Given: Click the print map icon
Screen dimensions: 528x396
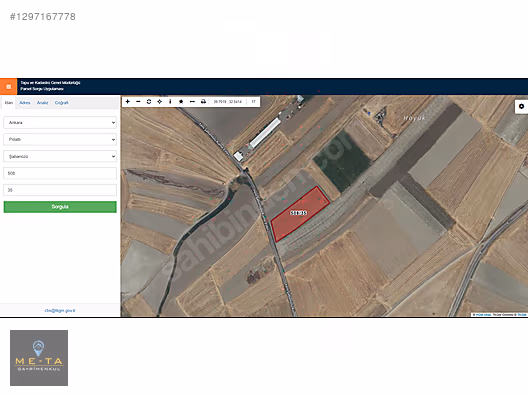Looking at the screenshot, I should tap(203, 101).
